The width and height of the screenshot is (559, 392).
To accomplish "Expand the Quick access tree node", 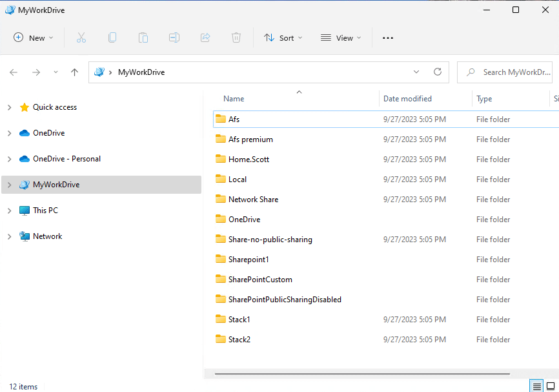I will coord(9,108).
